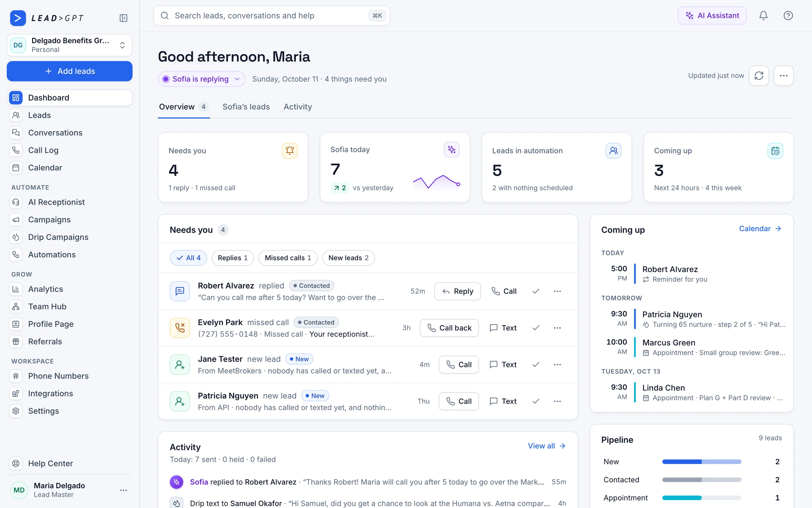
Task: Open Phone Numbers in the sidebar
Action: [69, 376]
